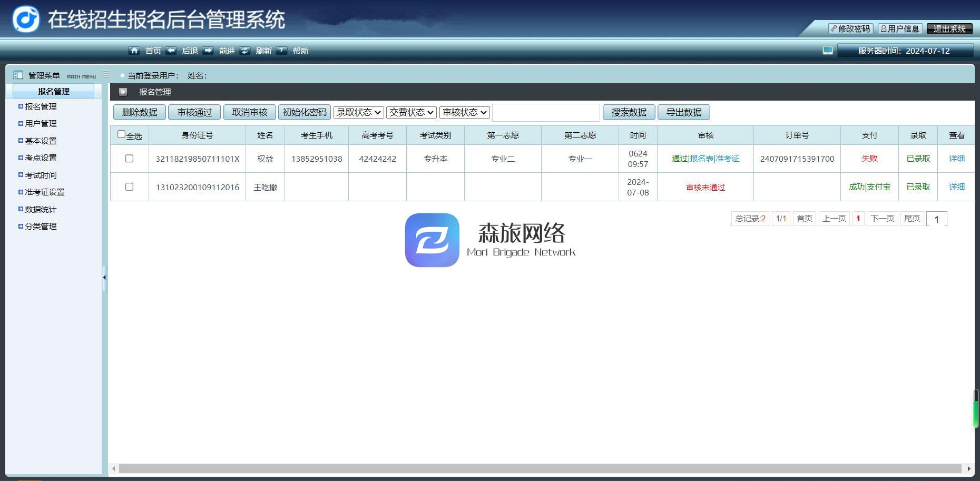Select the 报名管理 sidebar section header

pos(53,91)
